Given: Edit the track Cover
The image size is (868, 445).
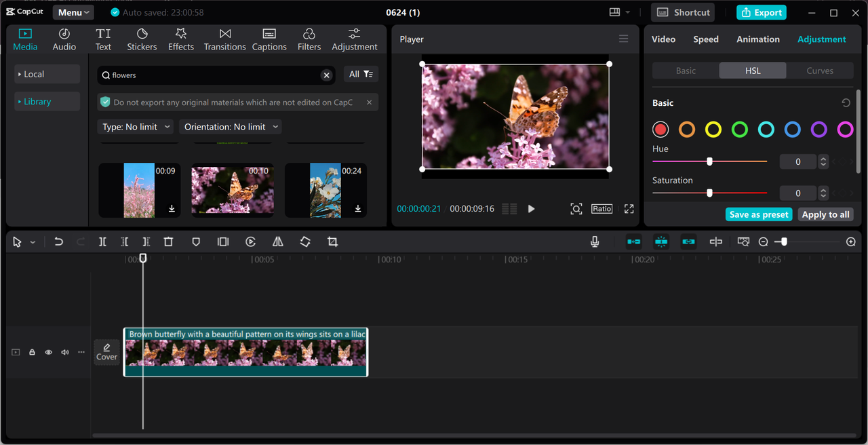Looking at the screenshot, I should pyautogui.click(x=106, y=352).
